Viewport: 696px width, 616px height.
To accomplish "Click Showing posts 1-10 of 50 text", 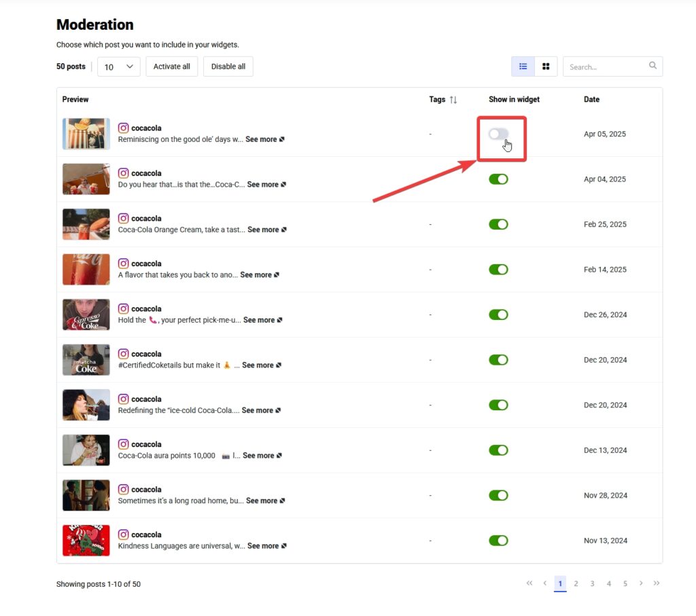I will coord(99,584).
